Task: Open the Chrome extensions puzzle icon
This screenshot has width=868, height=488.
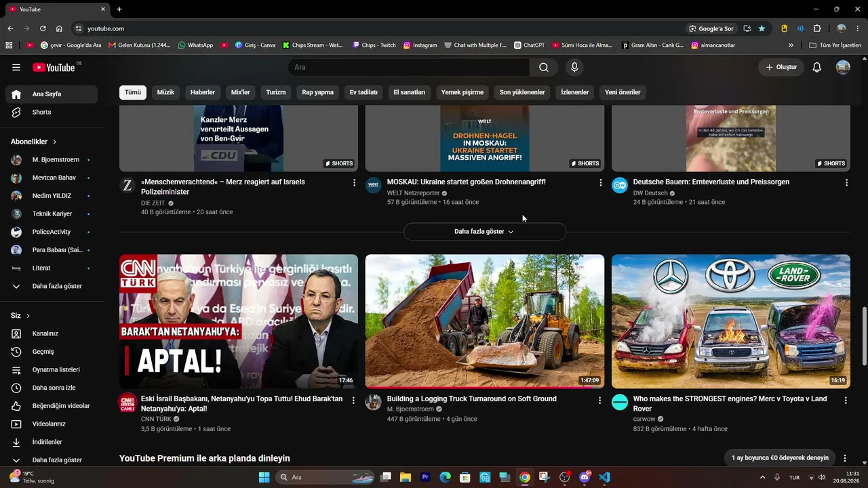Action: coord(817,28)
